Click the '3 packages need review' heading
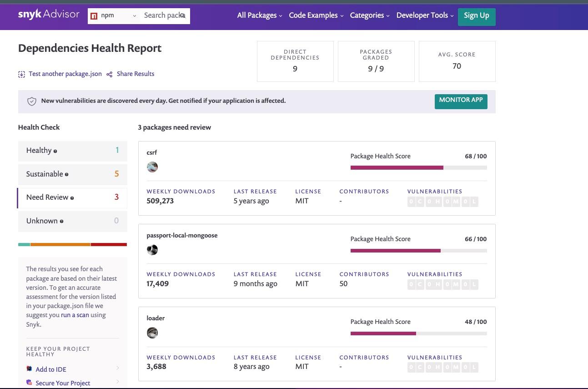This screenshot has height=389, width=588. 175,127
